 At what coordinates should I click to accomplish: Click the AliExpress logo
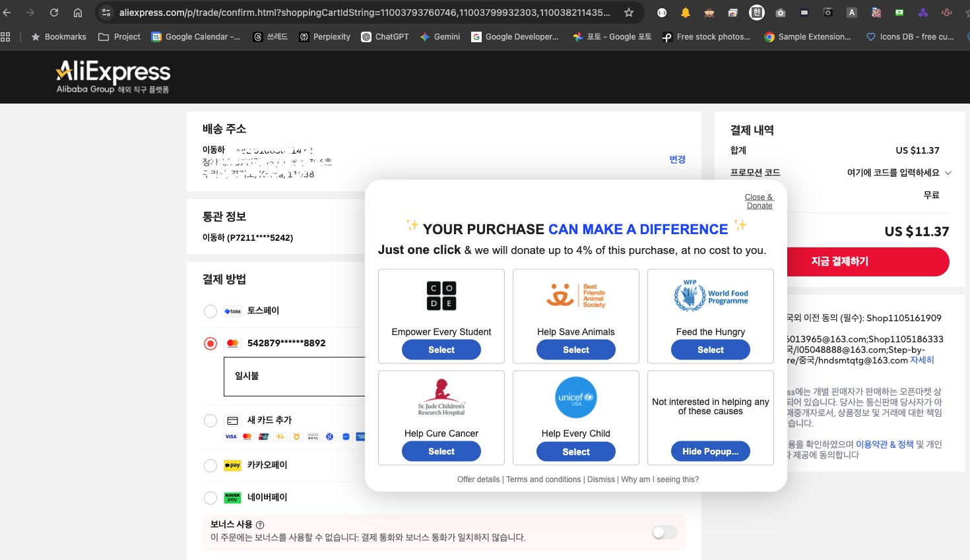point(113,77)
